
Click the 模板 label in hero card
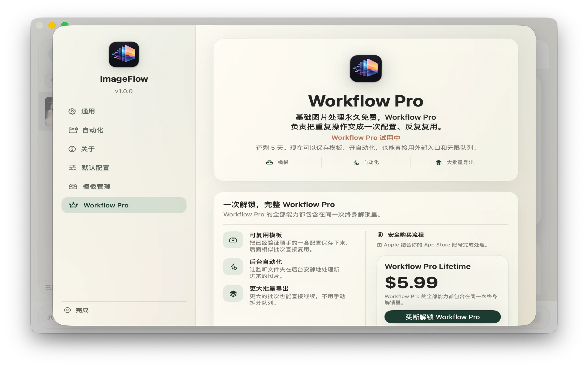pyautogui.click(x=283, y=162)
